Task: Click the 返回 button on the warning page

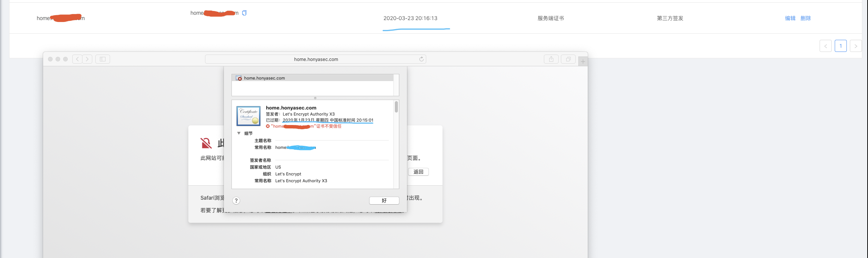Action: (418, 172)
